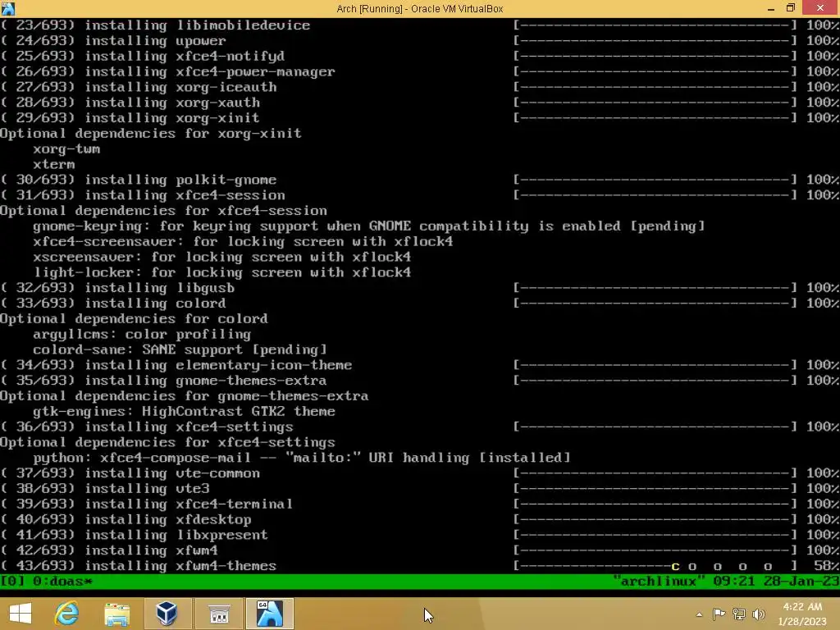840x630 pixels.
Task: Click the 'xorg-twm' dependency line
Action: [x=67, y=149]
